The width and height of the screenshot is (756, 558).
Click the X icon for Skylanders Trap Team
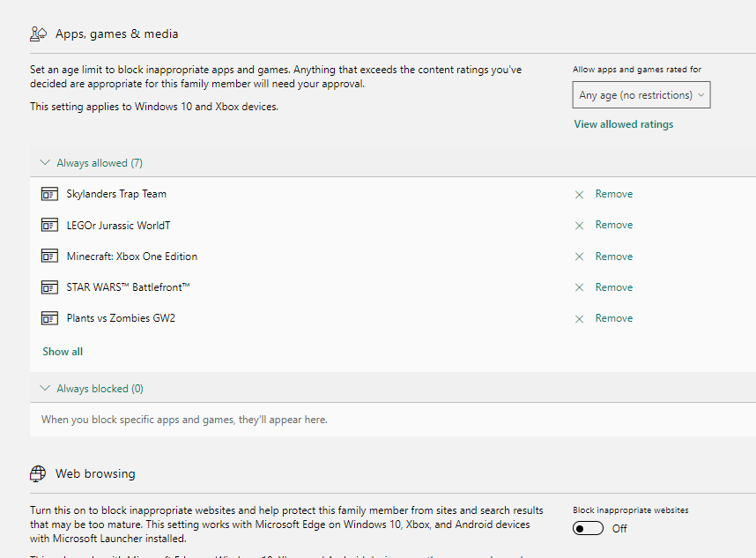pyautogui.click(x=579, y=195)
